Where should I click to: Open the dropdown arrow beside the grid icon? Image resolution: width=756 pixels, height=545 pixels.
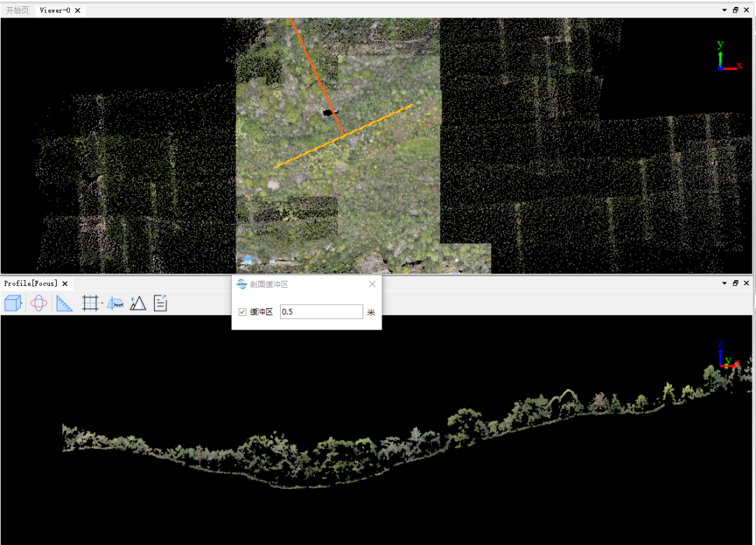[x=102, y=303]
